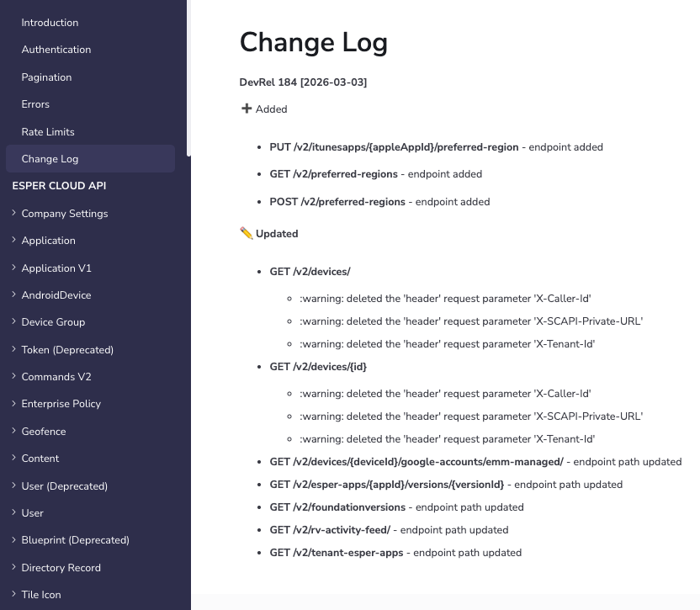Image resolution: width=700 pixels, height=610 pixels.
Task: Click the sidebar vertical scrollbar
Action: coord(188,76)
